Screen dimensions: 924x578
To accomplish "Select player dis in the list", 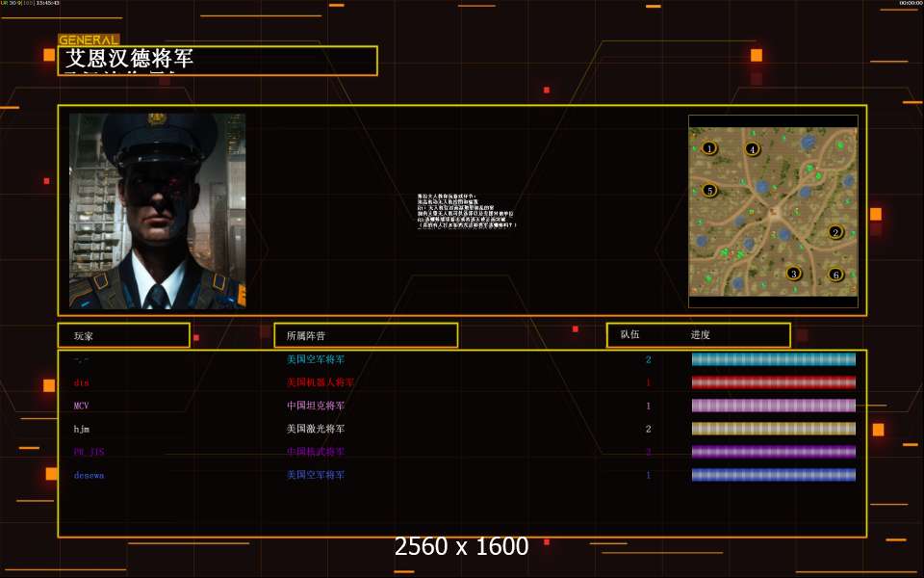I will click(82, 382).
